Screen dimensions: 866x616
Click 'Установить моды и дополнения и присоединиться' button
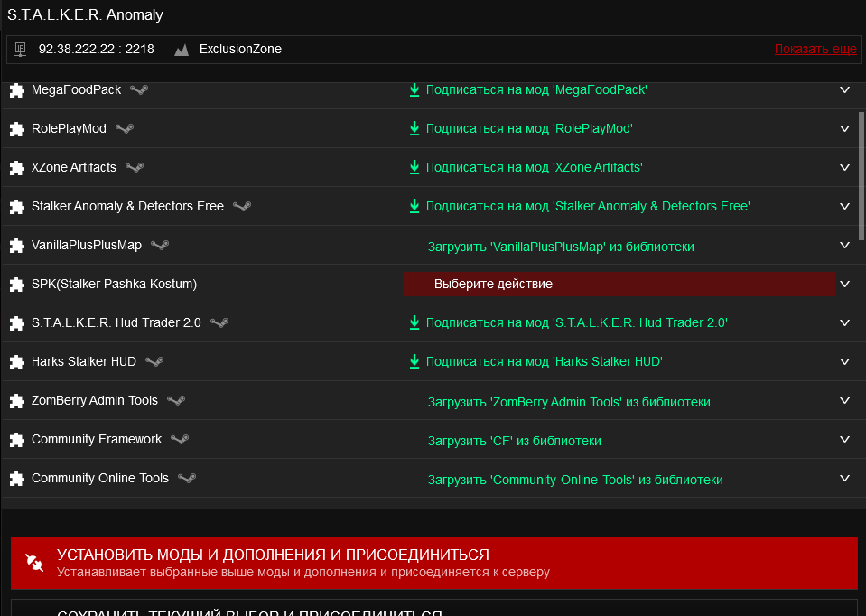click(x=434, y=563)
